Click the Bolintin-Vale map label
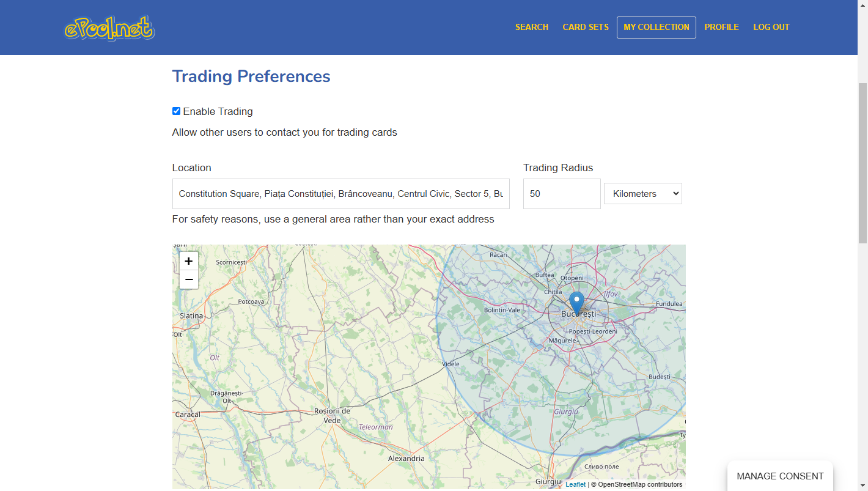This screenshot has width=868, height=491. pos(502,310)
